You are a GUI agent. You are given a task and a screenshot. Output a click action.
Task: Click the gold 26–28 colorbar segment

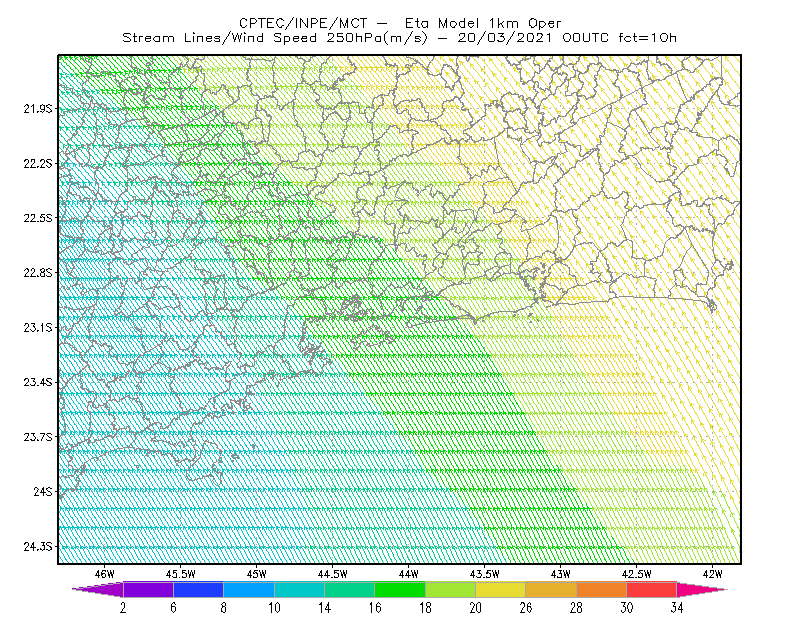(551, 589)
